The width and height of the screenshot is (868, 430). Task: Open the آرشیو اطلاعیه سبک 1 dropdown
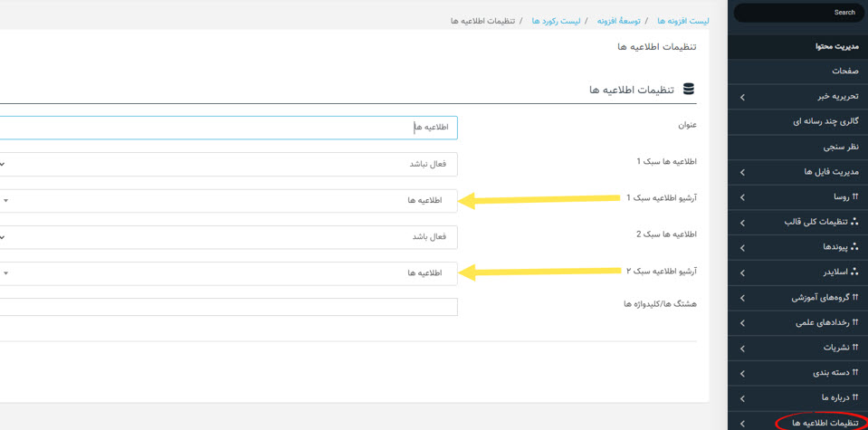click(x=226, y=200)
